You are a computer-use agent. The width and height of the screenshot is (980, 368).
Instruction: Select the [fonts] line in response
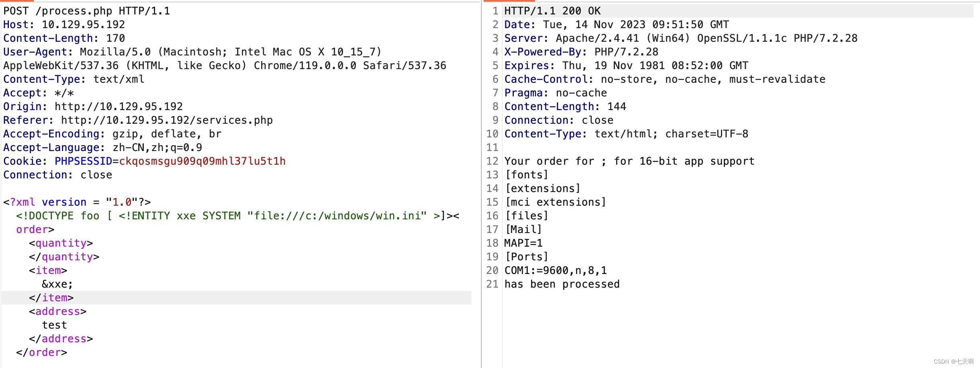pyautogui.click(x=527, y=175)
